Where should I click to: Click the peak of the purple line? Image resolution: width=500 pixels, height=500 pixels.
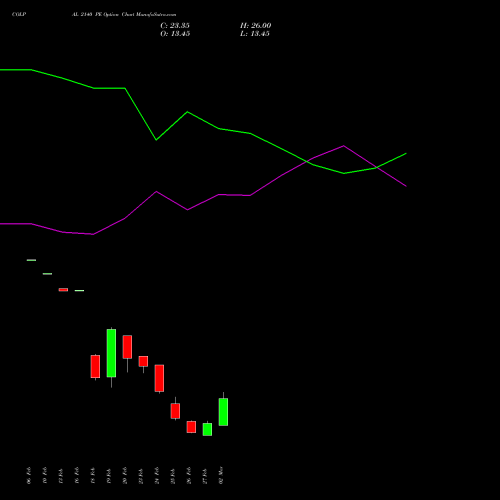tap(344, 146)
